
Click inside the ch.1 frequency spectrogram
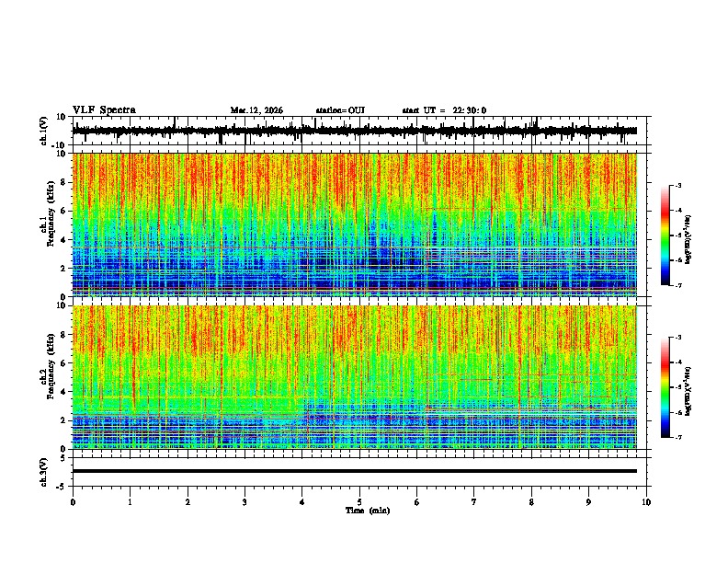click(355, 224)
